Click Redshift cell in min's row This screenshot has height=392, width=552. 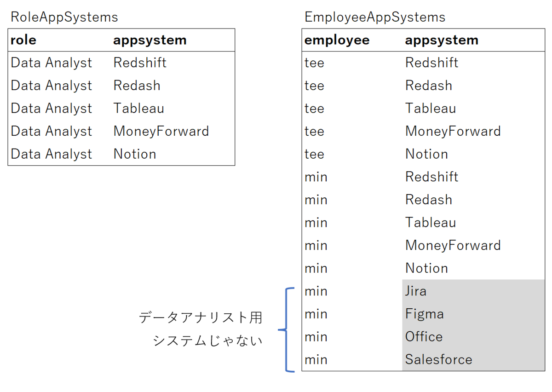point(431,177)
